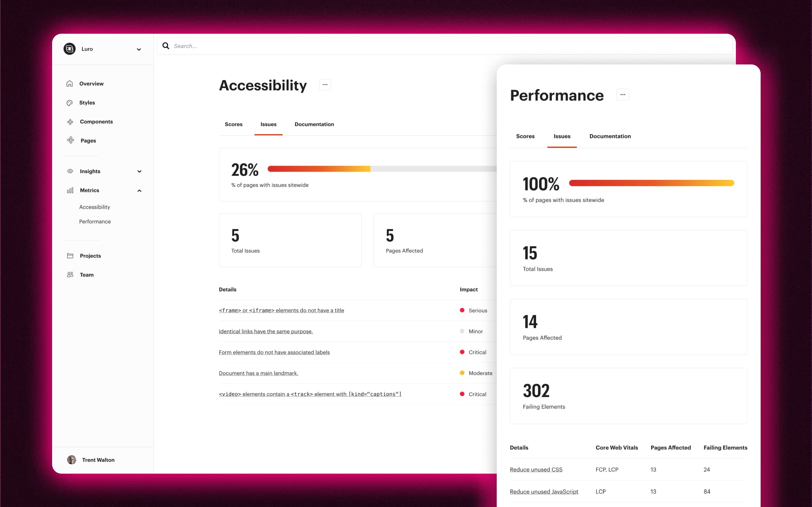Click the Overview icon in sidebar
Viewport: 812px width, 507px height.
pyautogui.click(x=69, y=84)
